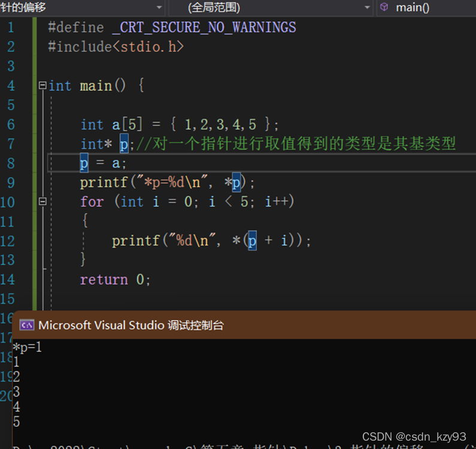Click the return keyword on line 14
Image resolution: width=476 pixels, height=449 pixels.
pos(104,280)
